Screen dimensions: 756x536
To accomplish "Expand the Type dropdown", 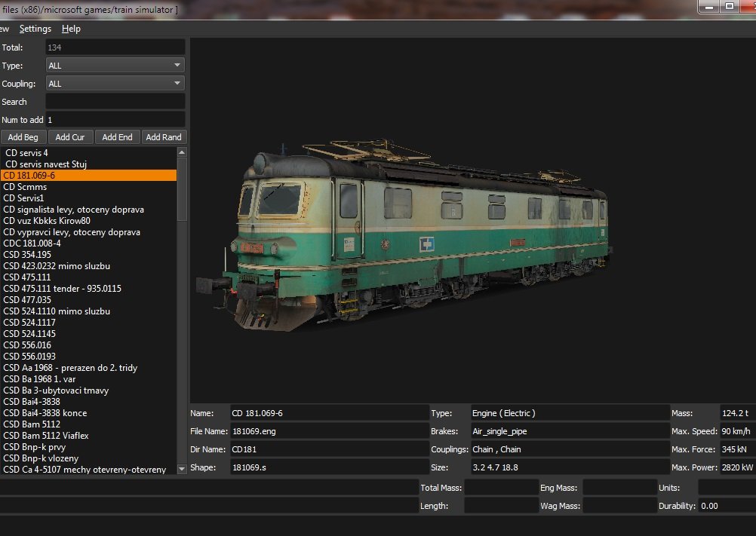I will pyautogui.click(x=115, y=66).
